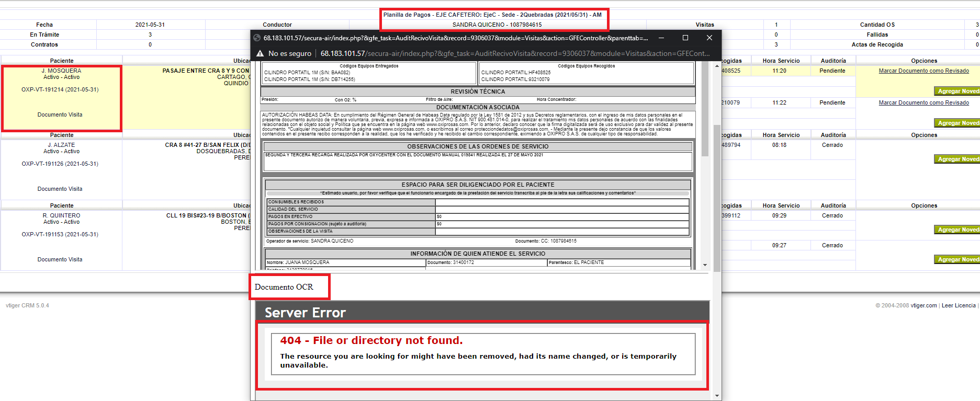This screenshot has height=401, width=980.
Task: Click the Cerrado status for 08:18 service
Action: coord(832,145)
